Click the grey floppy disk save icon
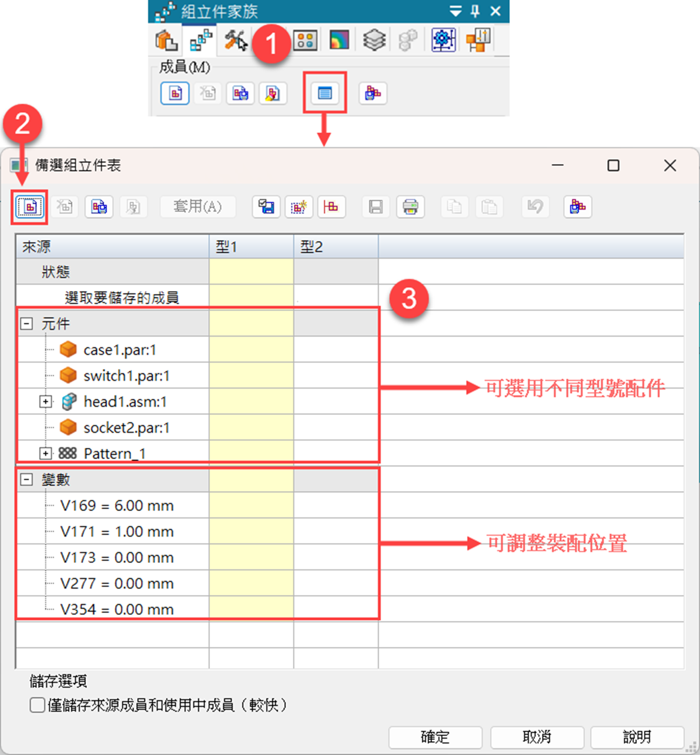 click(x=376, y=207)
